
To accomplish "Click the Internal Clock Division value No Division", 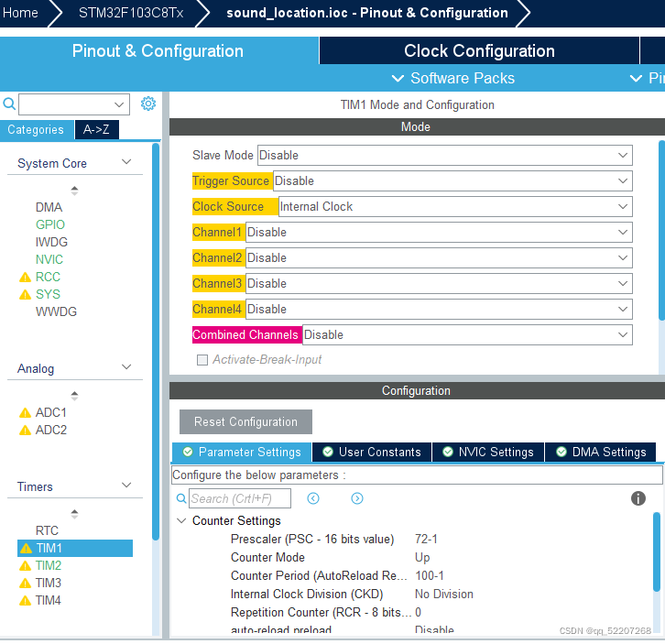I will (x=443, y=594).
